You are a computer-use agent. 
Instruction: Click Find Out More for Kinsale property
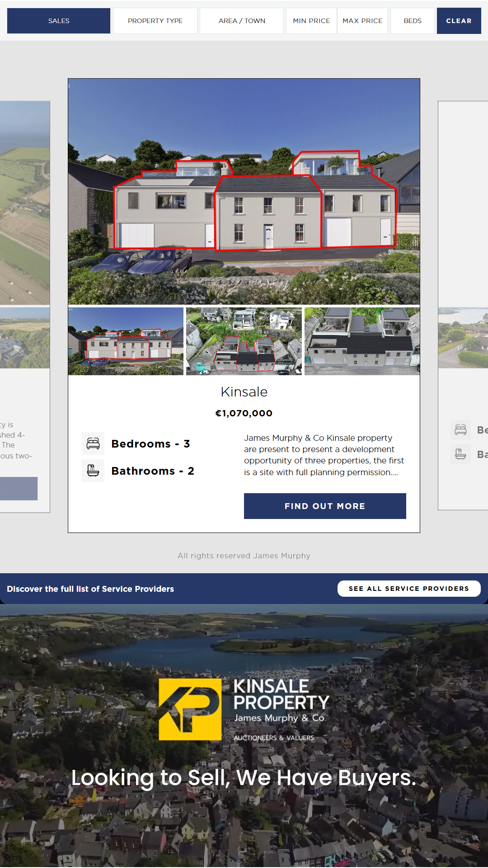[325, 506]
